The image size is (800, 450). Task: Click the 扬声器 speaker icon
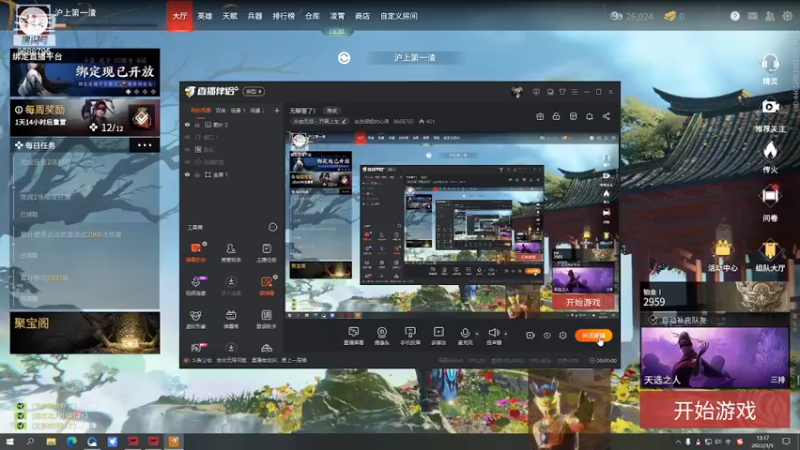(x=493, y=333)
